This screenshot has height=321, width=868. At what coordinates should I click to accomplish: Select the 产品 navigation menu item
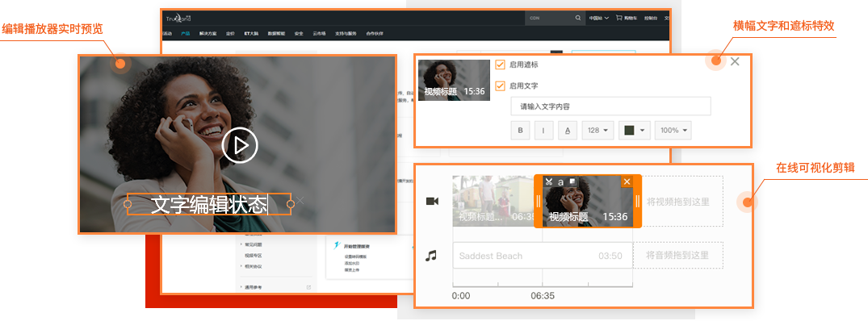[185, 33]
